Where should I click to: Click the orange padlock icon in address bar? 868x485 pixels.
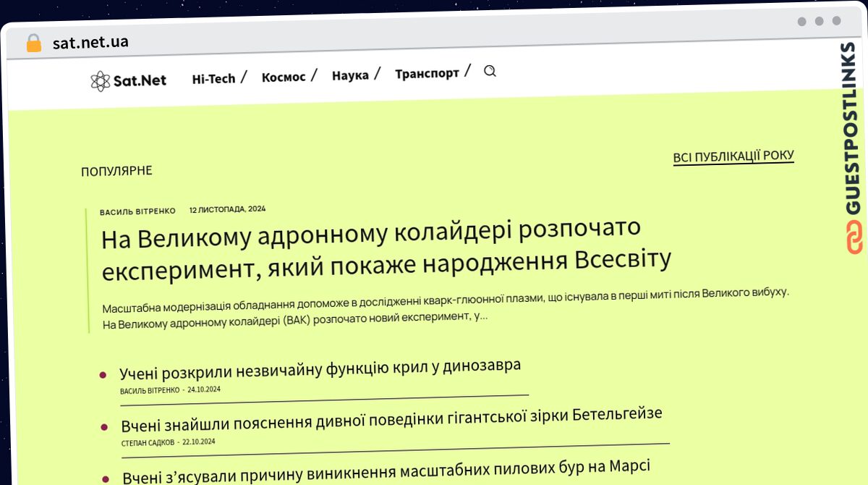coord(34,43)
